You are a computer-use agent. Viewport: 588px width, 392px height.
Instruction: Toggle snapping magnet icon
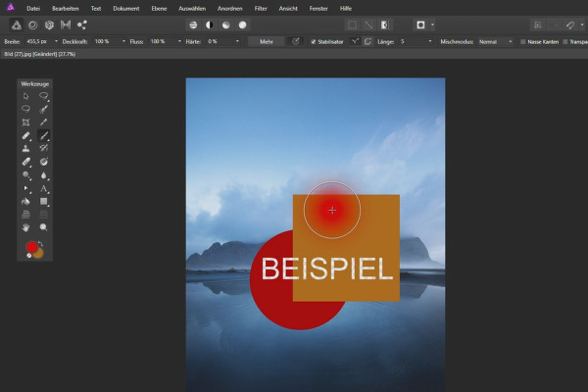click(570, 25)
